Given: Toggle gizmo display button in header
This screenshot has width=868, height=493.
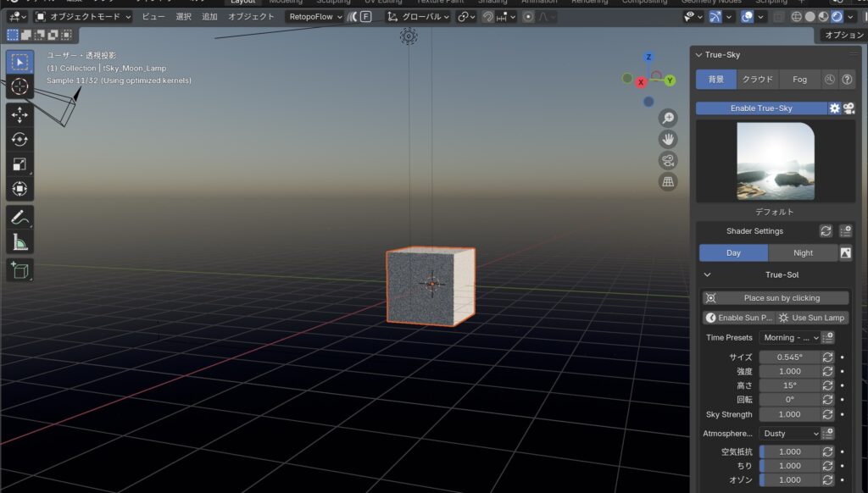Looking at the screenshot, I should coord(715,17).
